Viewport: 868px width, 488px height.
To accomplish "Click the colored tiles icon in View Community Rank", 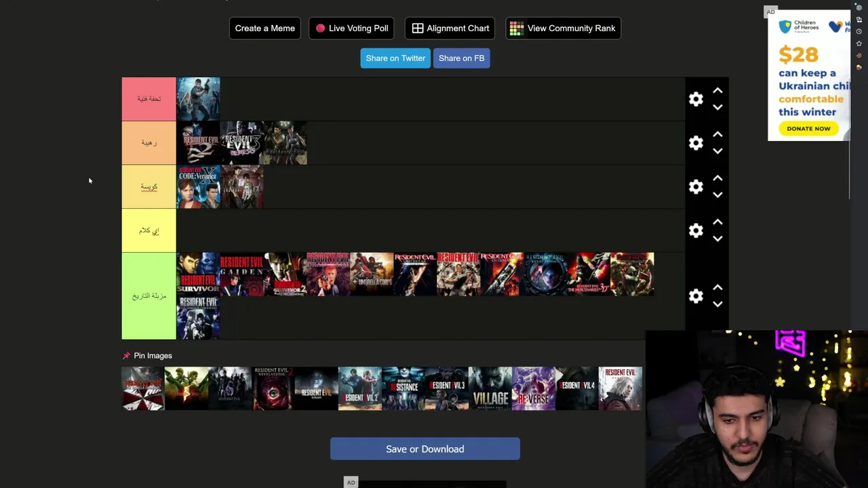I will click(517, 28).
